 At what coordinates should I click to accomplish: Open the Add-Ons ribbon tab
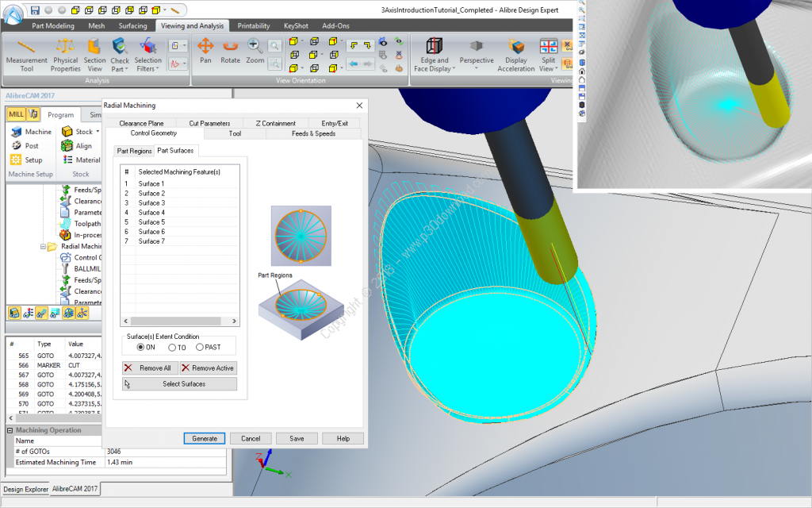335,25
